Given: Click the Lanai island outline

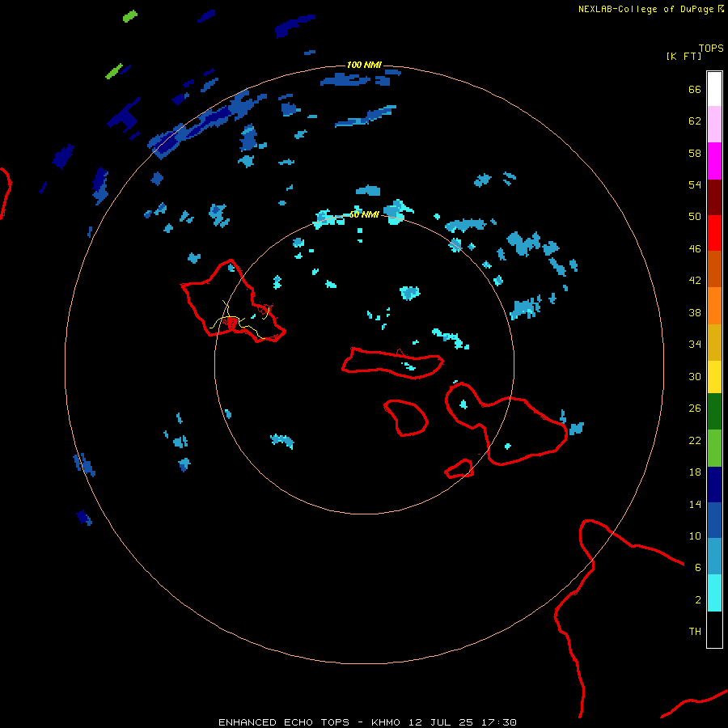Looking at the screenshot, I should pos(406,418).
